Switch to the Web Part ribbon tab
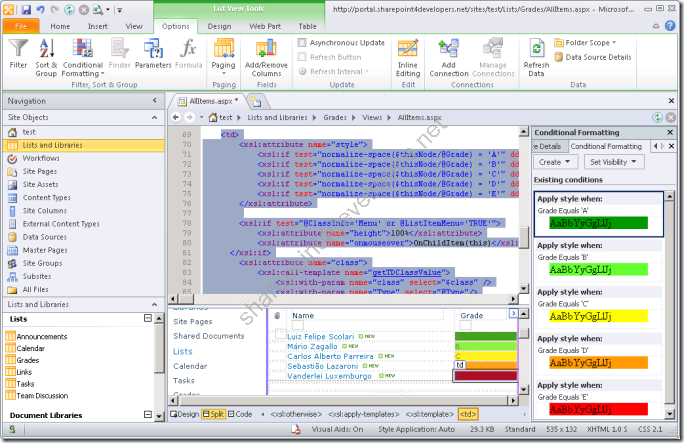684x443 pixels. pyautogui.click(x=265, y=26)
